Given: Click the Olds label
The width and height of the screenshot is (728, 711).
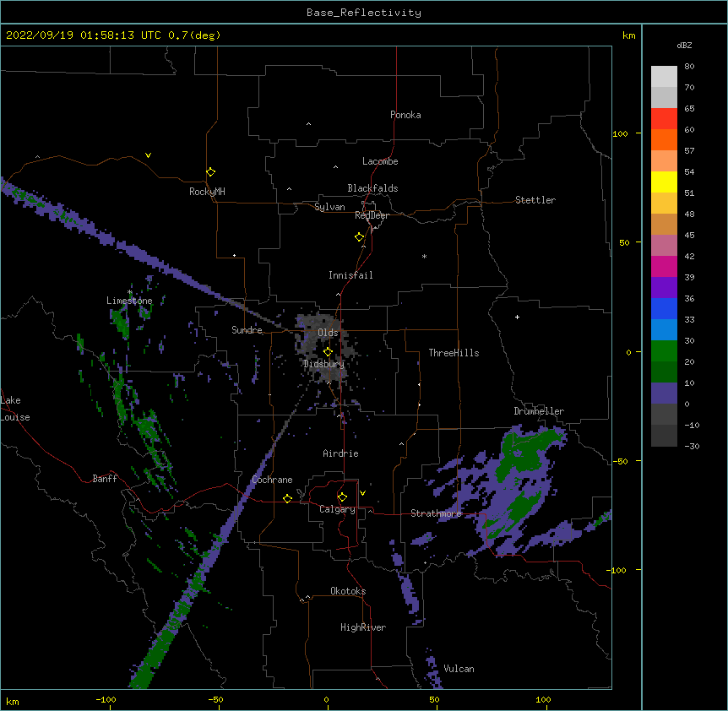Looking at the screenshot, I should click(328, 333).
